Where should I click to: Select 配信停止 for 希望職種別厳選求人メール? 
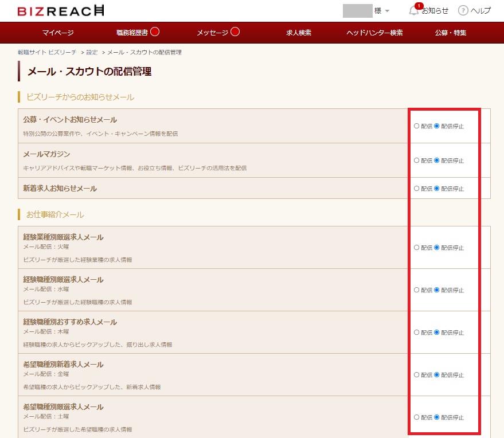pyautogui.click(x=437, y=417)
